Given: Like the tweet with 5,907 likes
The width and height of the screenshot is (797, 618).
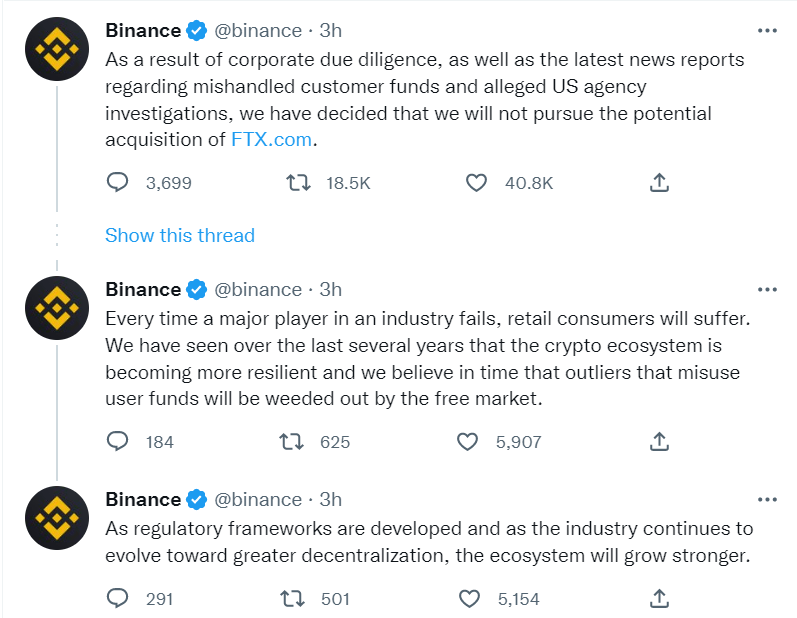Looking at the screenshot, I should tap(467, 441).
